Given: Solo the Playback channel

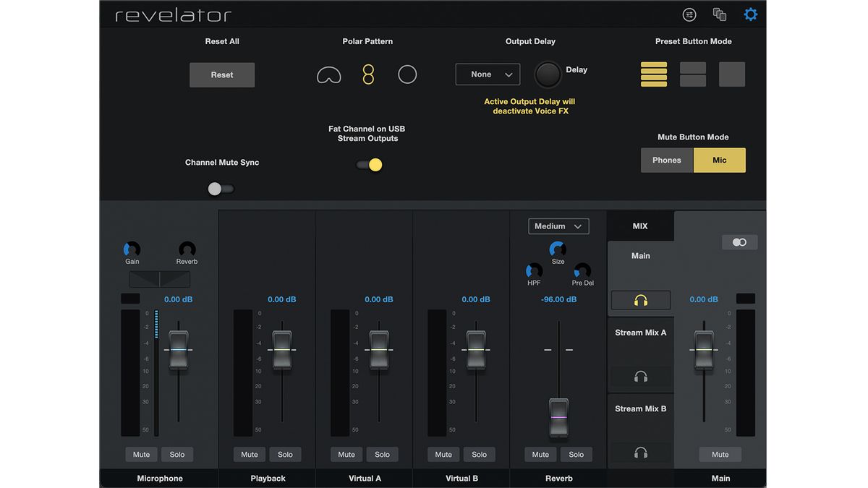Looking at the screenshot, I should pyautogui.click(x=286, y=455).
